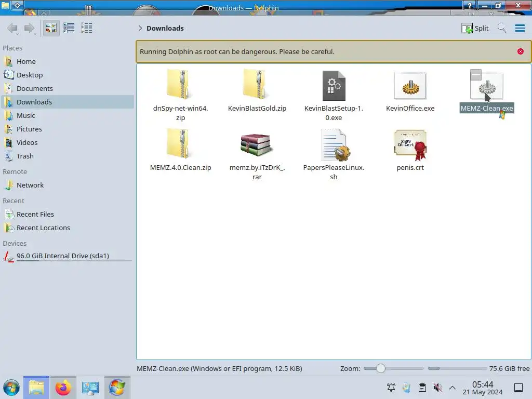The image size is (532, 399).
Task: Click Show Desktop button in tray
Action: coord(518,388)
